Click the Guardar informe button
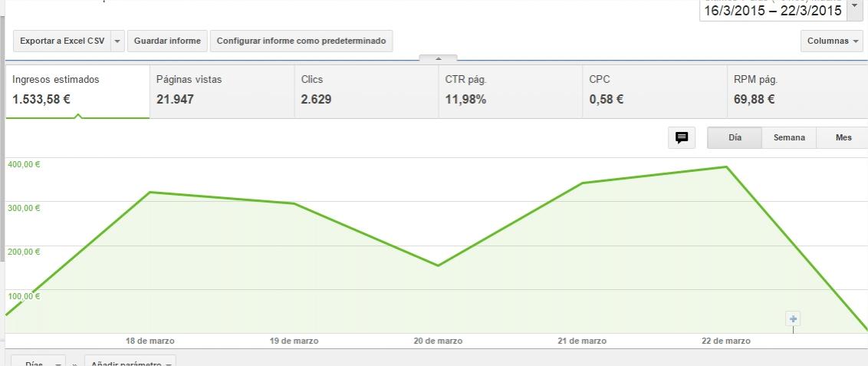Viewport: 868px width, 366px height. point(167,41)
